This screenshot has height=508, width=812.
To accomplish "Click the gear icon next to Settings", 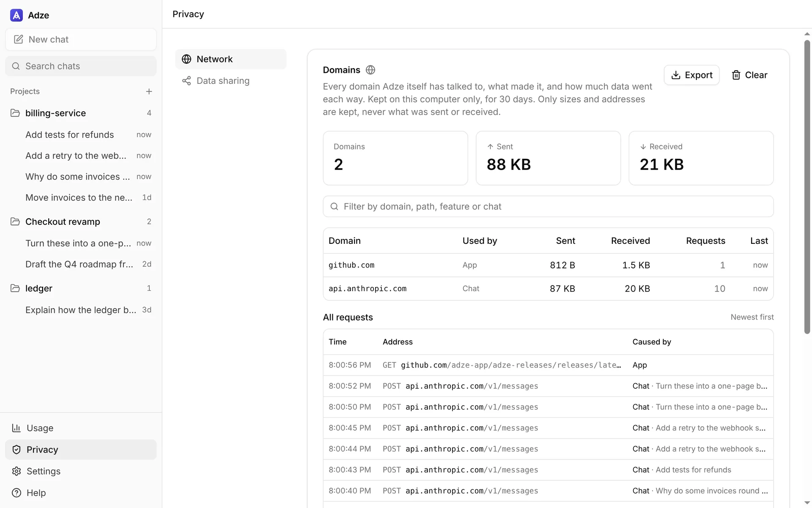I will (16, 471).
